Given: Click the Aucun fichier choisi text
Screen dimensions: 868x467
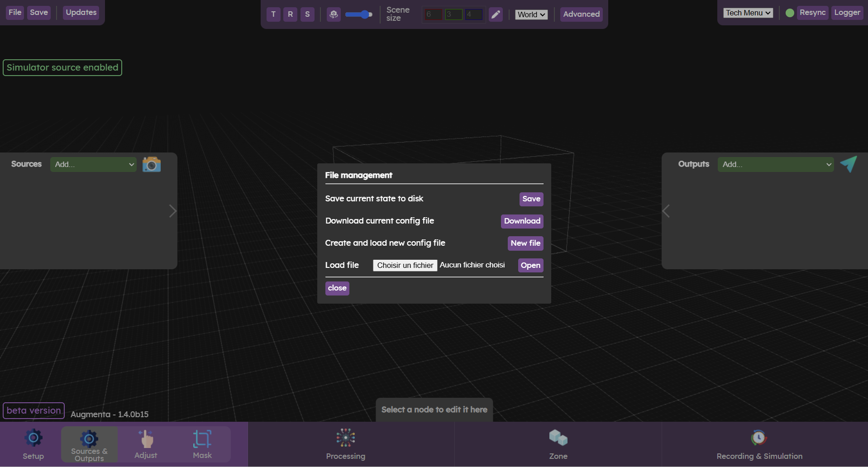Looking at the screenshot, I should tap(472, 265).
